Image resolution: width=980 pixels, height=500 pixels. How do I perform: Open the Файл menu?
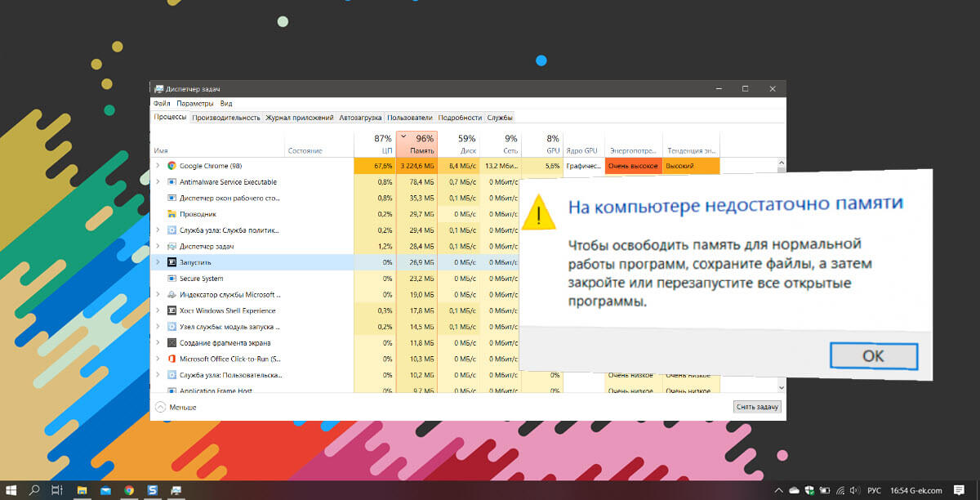161,104
